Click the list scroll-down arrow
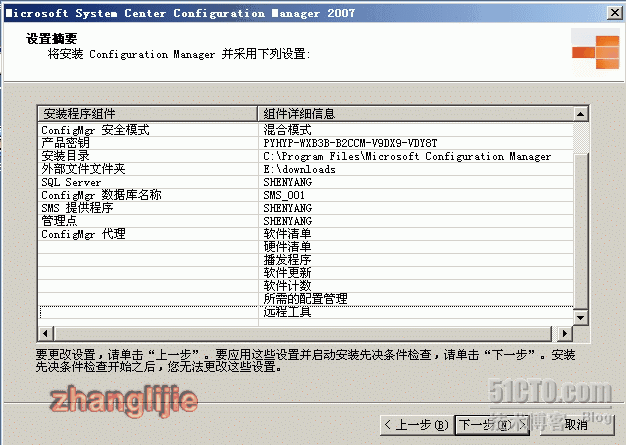This screenshot has width=626, height=445. coord(580,318)
